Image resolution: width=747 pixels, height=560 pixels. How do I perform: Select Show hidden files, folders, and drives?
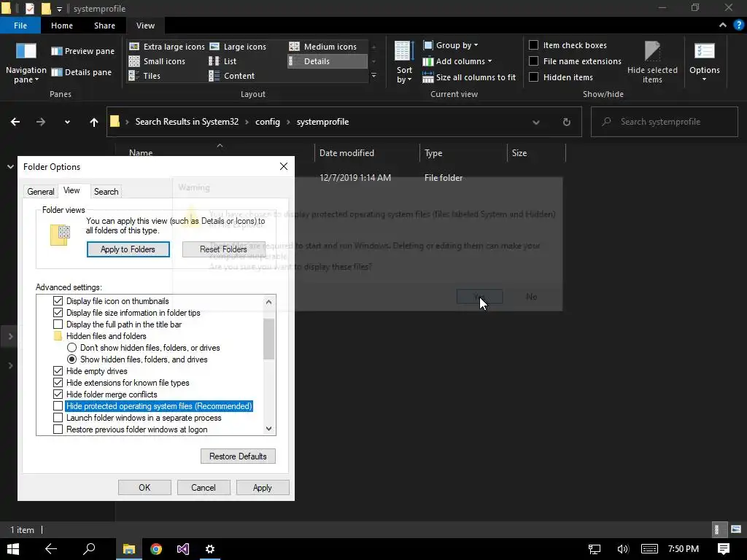tap(71, 359)
